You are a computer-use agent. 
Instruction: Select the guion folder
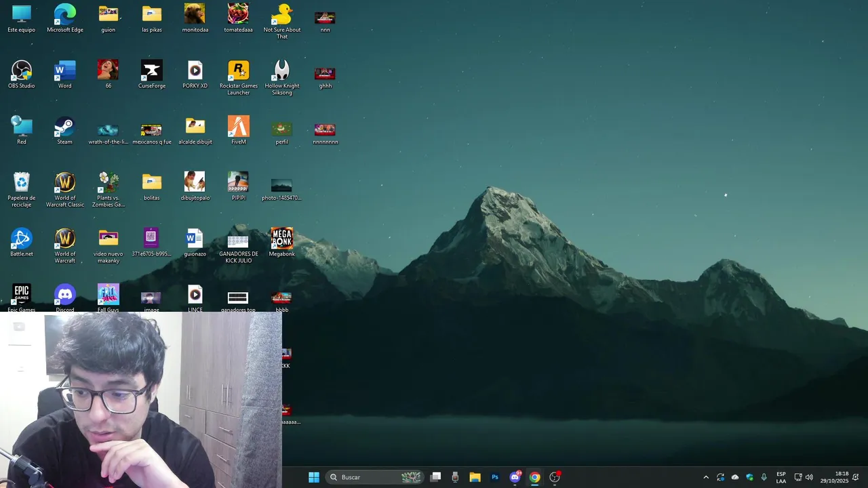pos(108,18)
